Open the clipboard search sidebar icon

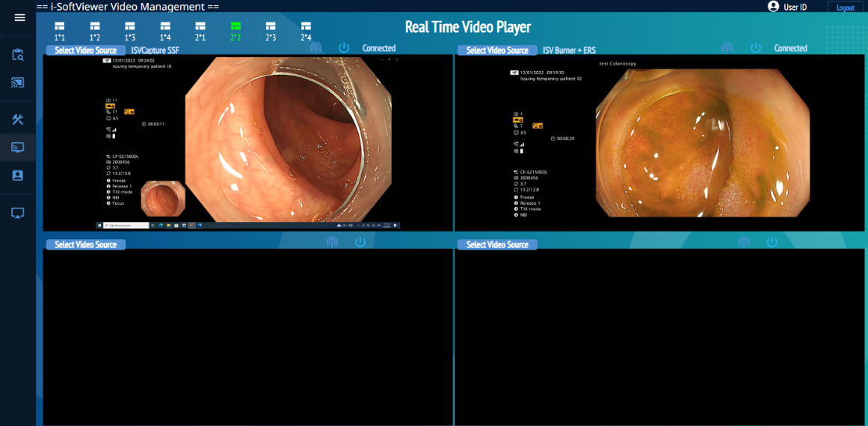[x=18, y=55]
